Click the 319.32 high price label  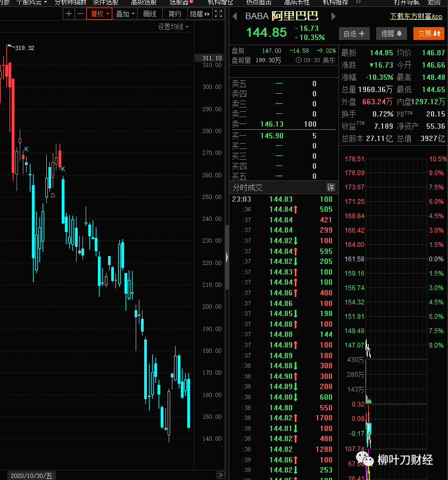tap(25, 48)
